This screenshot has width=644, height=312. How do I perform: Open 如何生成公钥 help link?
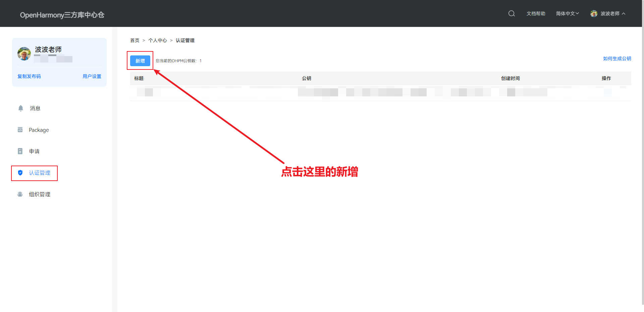click(x=617, y=58)
